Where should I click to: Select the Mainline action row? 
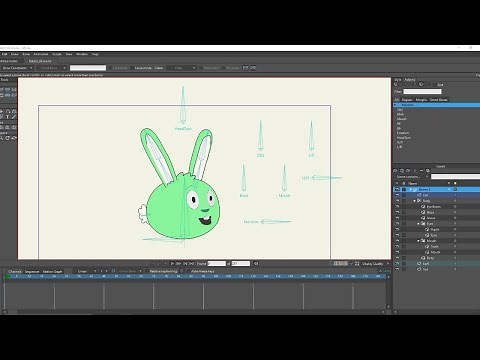pos(437,105)
